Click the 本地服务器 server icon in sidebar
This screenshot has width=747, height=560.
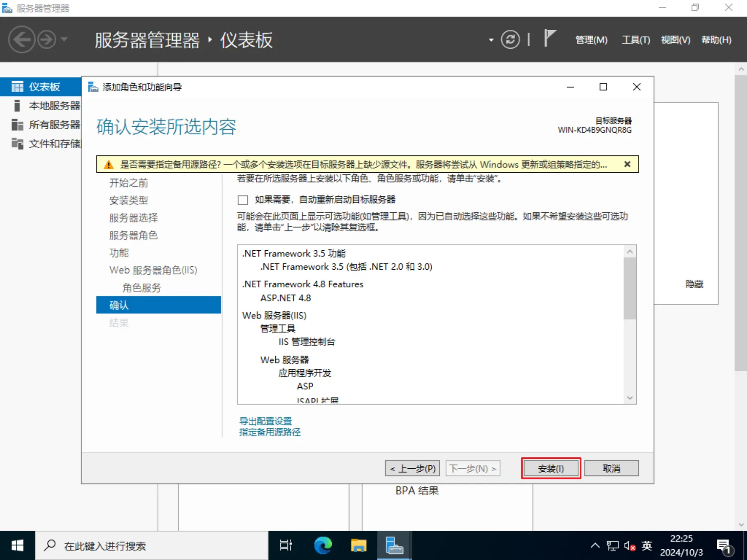pyautogui.click(x=17, y=106)
